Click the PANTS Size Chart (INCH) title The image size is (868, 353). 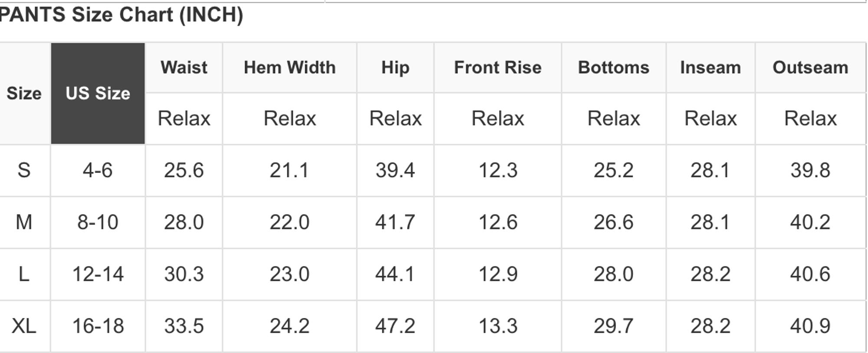click(x=121, y=15)
